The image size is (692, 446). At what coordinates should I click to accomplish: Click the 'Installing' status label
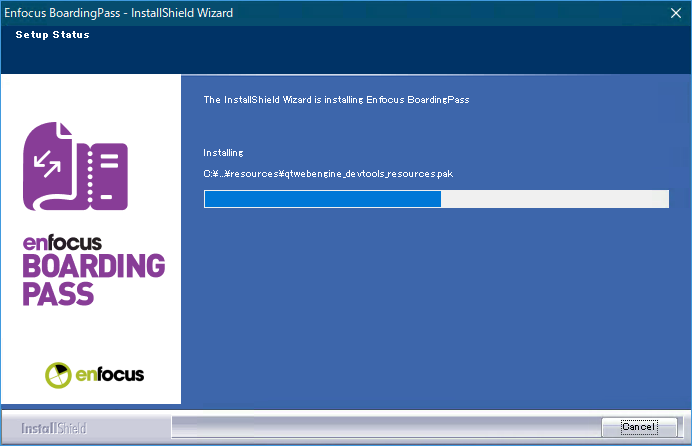click(223, 153)
